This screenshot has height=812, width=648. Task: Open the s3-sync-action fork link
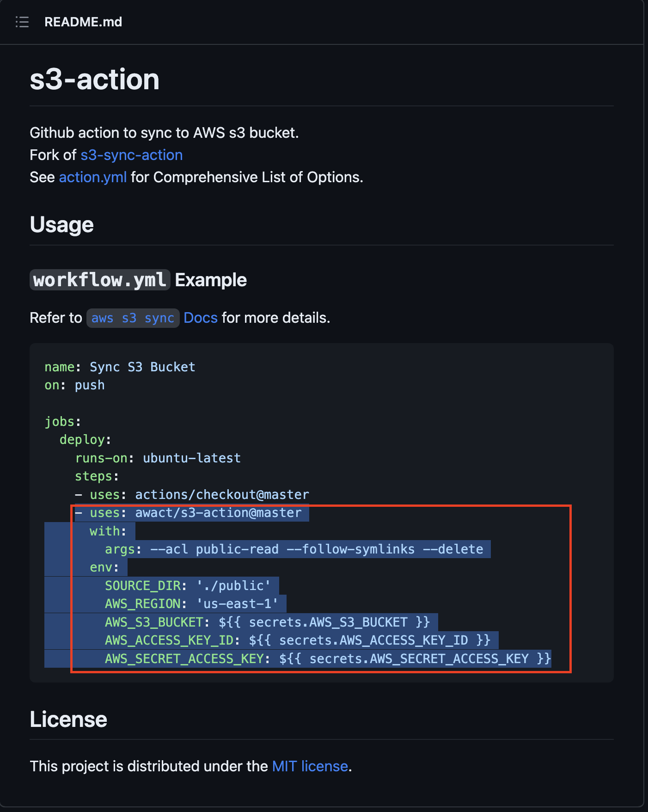(x=132, y=155)
